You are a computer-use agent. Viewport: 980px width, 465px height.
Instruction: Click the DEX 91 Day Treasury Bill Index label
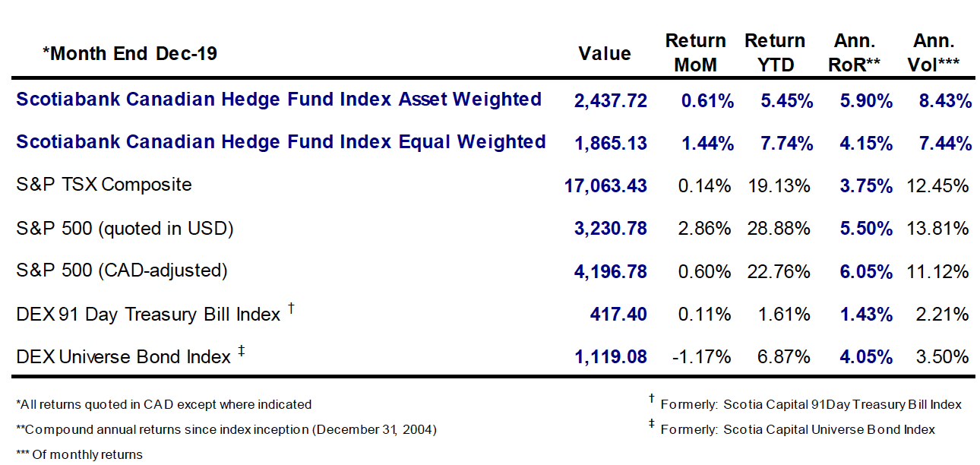148,314
